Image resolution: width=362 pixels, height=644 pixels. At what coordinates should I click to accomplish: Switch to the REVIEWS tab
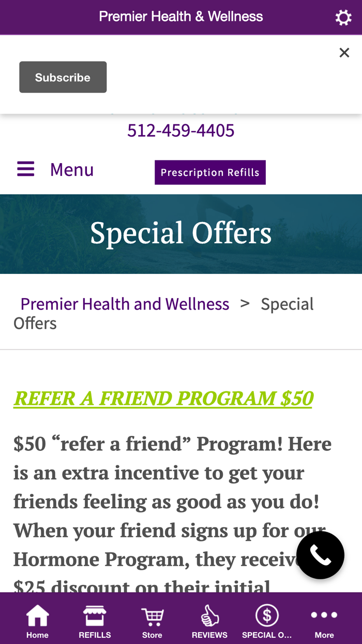pyautogui.click(x=209, y=619)
